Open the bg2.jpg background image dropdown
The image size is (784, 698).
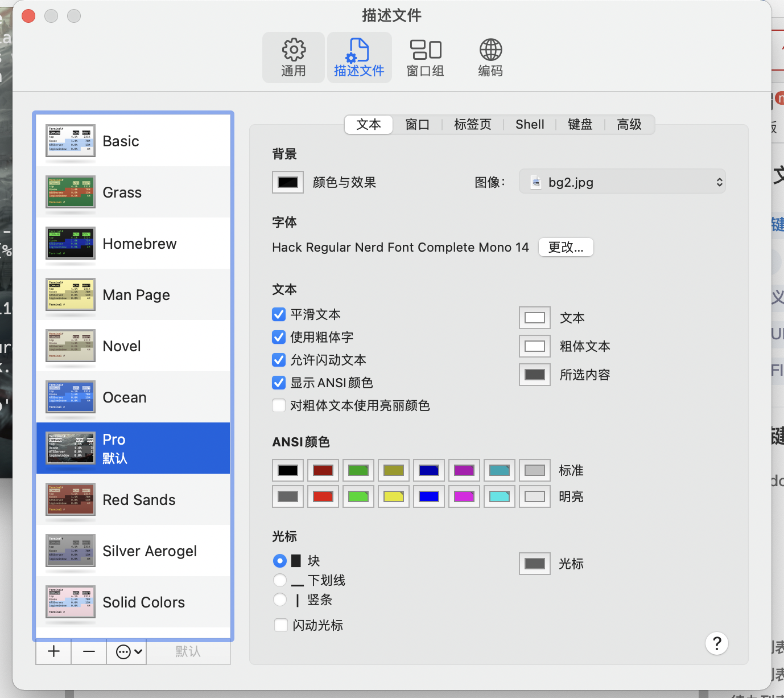(x=622, y=182)
